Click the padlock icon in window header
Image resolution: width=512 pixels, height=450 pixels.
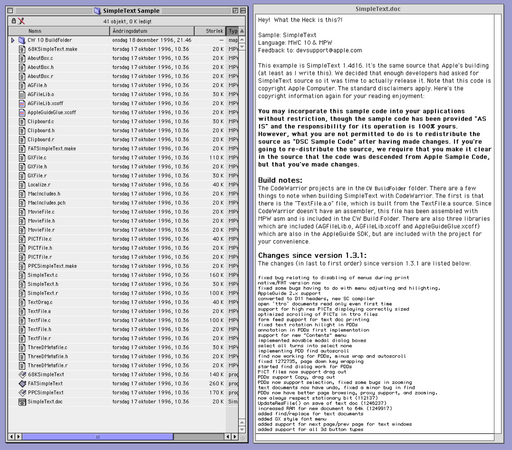pos(14,21)
